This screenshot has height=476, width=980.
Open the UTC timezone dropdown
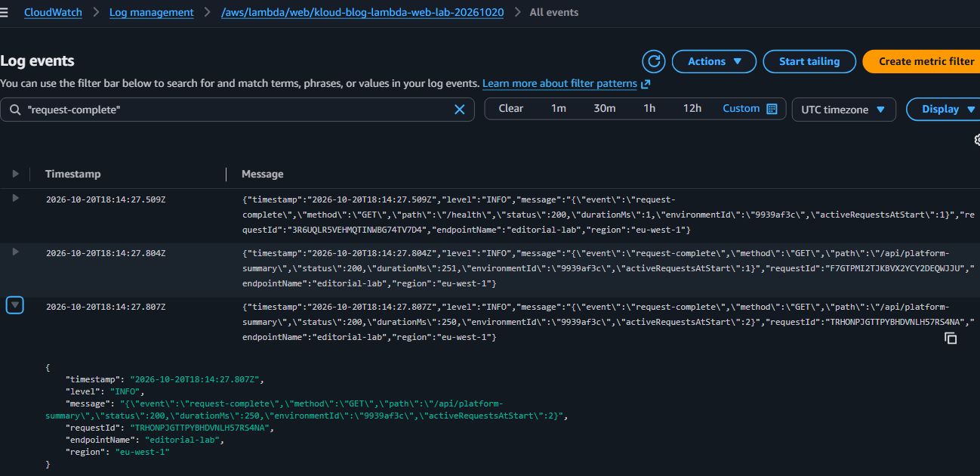point(843,110)
